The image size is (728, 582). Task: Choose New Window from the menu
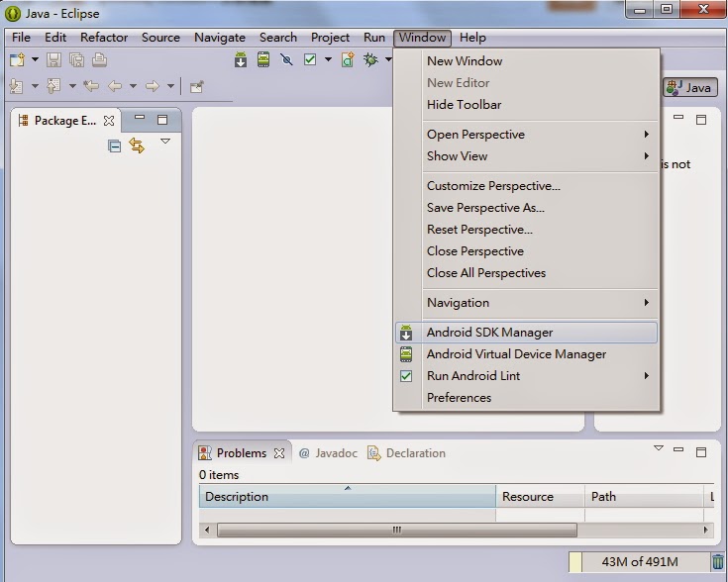[x=527, y=60]
